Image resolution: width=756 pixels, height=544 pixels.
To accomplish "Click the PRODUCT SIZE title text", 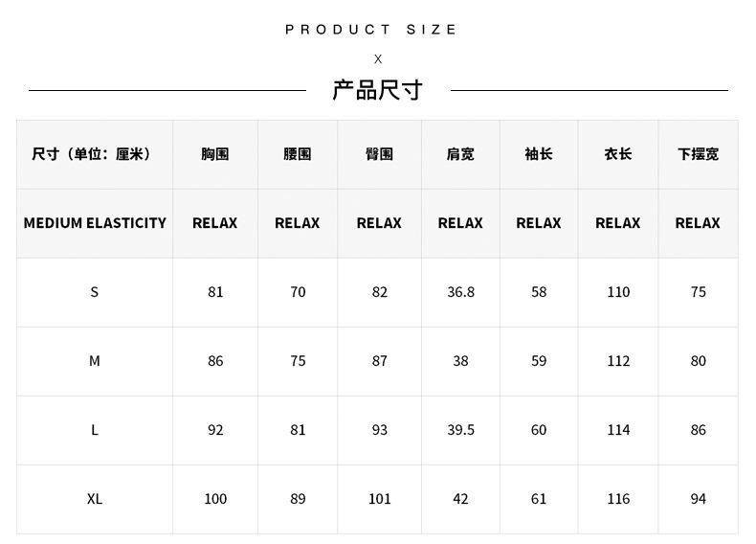I will pyautogui.click(x=370, y=30).
